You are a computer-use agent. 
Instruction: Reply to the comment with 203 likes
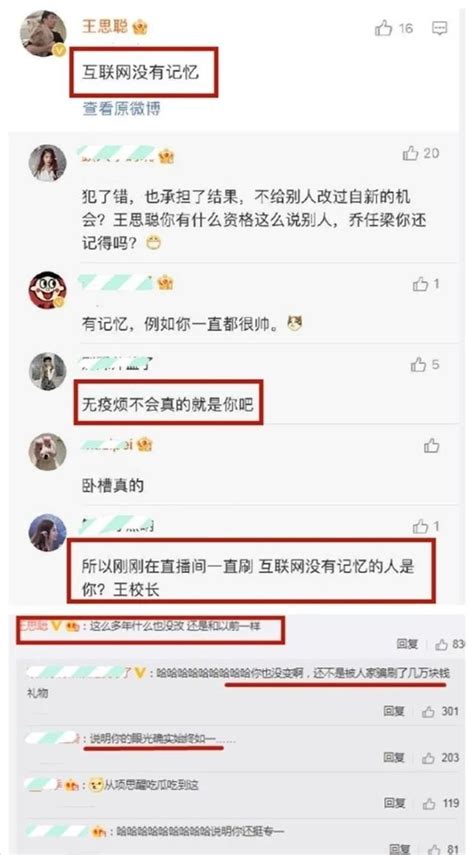394,757
